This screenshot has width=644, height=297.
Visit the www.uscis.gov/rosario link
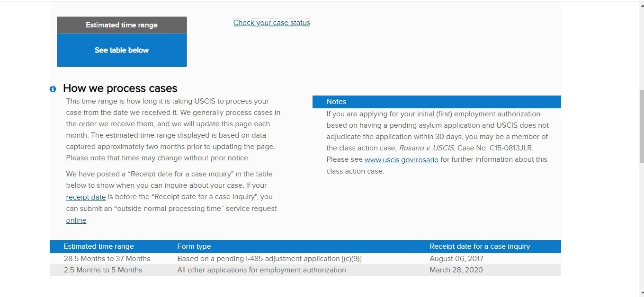pos(402,159)
